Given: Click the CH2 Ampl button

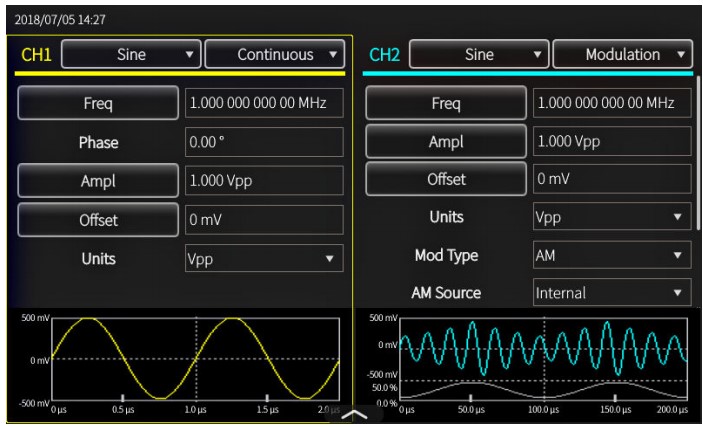Looking at the screenshot, I should [446, 141].
